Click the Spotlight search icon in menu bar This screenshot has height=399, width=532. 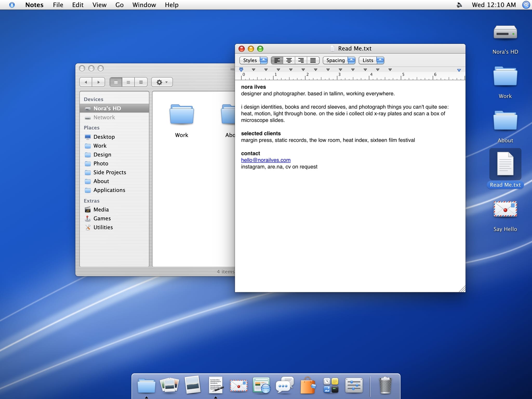tap(526, 5)
